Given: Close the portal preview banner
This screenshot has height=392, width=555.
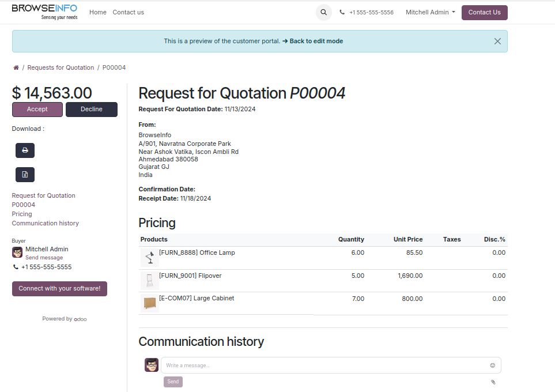Looking at the screenshot, I should coord(497,42).
